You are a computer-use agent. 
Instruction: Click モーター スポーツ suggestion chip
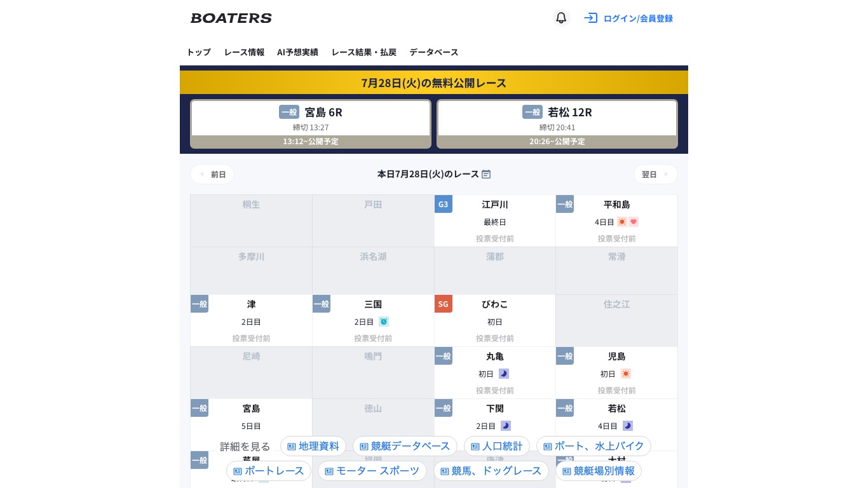click(372, 471)
